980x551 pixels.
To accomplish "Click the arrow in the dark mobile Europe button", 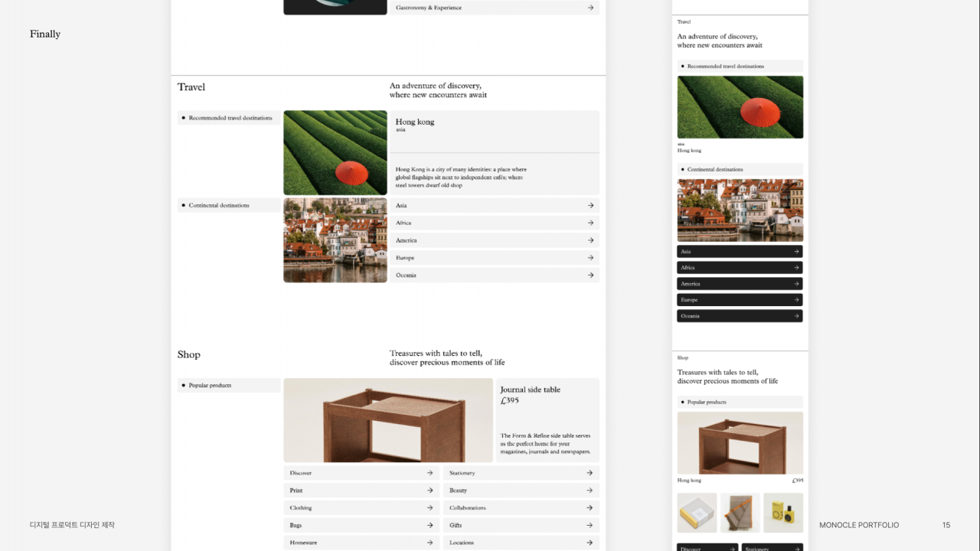I will (796, 300).
